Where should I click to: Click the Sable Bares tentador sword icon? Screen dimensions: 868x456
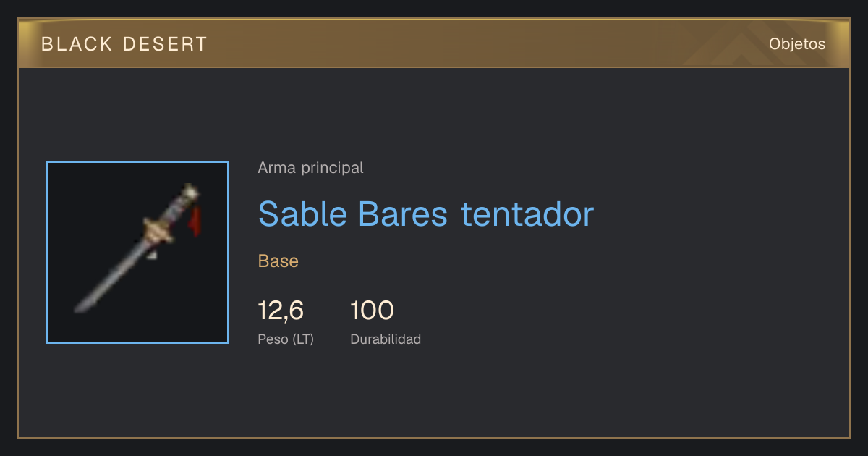pyautogui.click(x=137, y=253)
